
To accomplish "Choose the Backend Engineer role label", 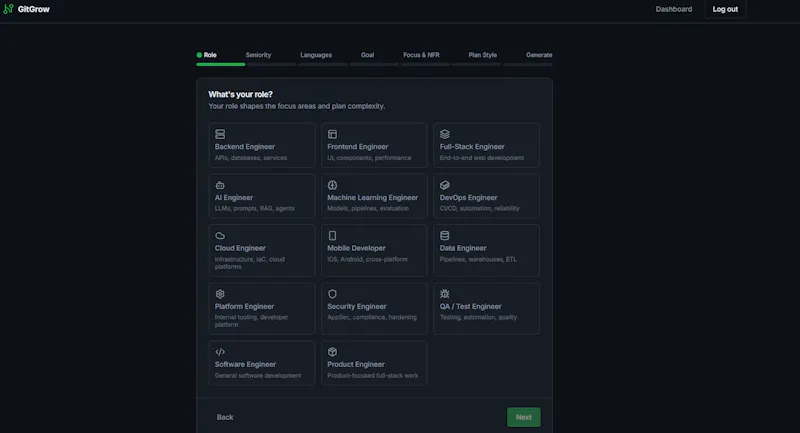I will coord(245,147).
